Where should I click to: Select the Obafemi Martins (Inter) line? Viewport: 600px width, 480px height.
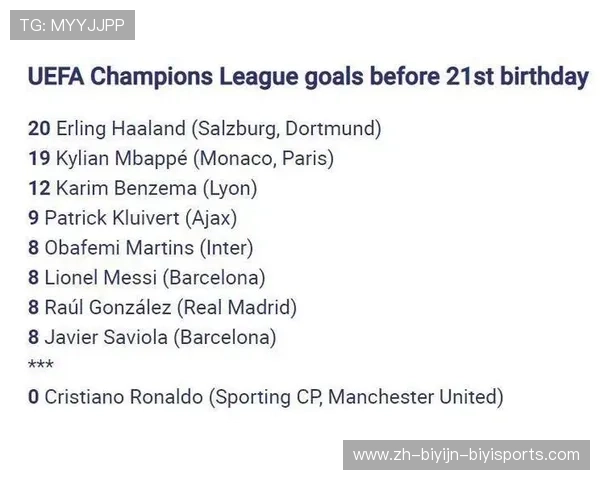pyautogui.click(x=149, y=248)
